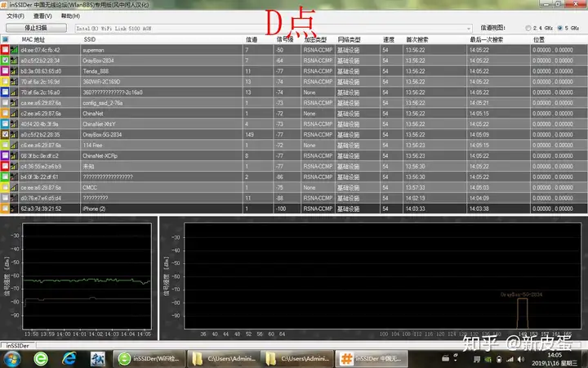Select last-seen time 14:05:21 cell
This screenshot has width=588, height=368.
pos(479,102)
